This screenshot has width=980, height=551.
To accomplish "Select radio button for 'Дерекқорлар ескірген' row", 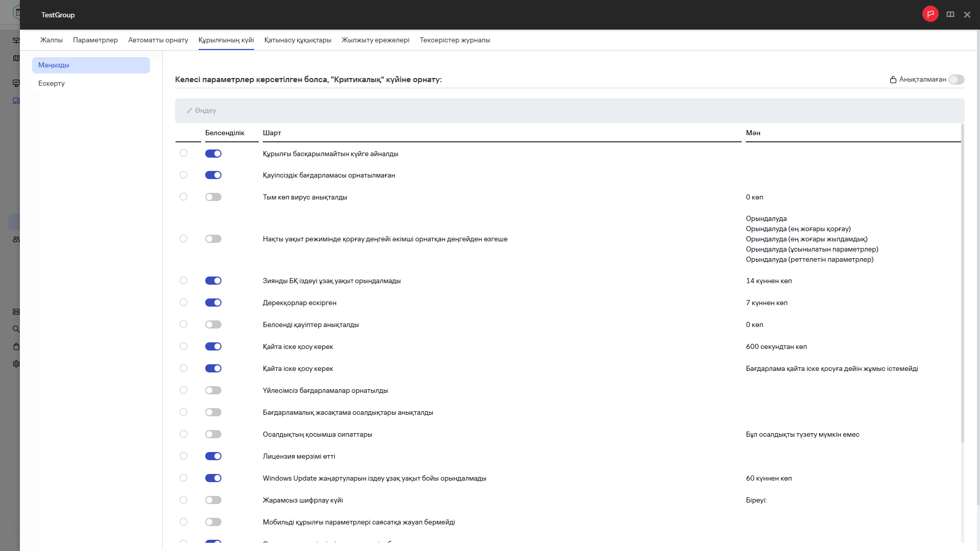I will [x=183, y=303].
